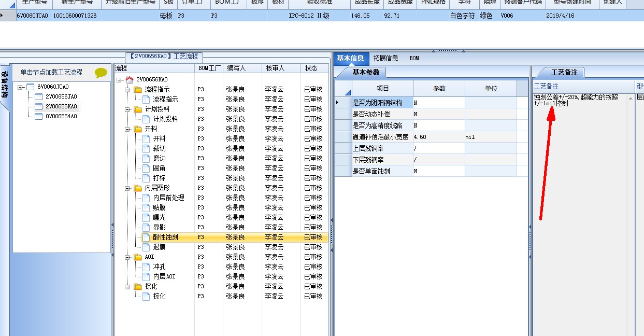
Task: Click the page icon beside 贴膜
Action: click(146, 207)
